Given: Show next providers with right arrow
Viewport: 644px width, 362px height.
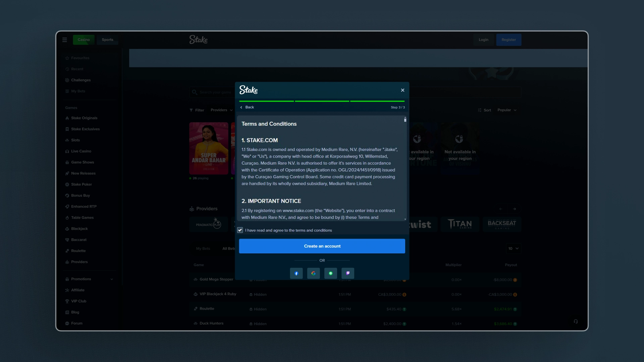Looking at the screenshot, I should [x=515, y=209].
